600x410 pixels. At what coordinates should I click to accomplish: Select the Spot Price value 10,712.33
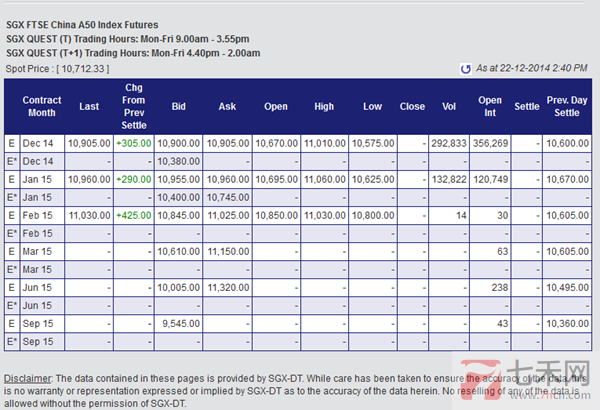83,69
